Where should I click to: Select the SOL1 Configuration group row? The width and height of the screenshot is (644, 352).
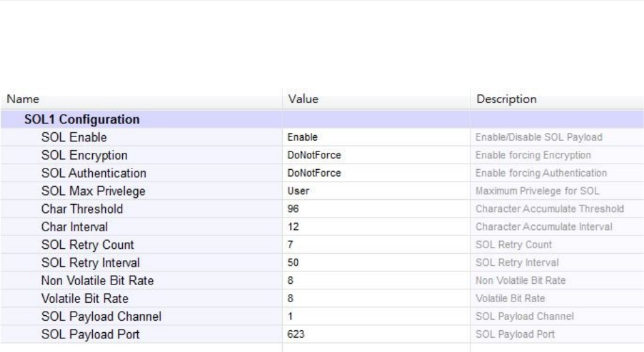pos(322,119)
